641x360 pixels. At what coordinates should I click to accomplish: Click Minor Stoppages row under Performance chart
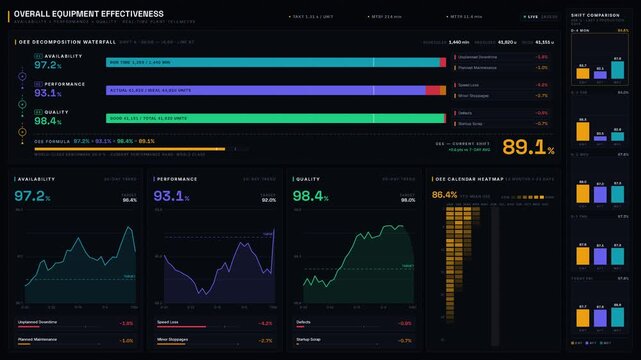coord(215,340)
